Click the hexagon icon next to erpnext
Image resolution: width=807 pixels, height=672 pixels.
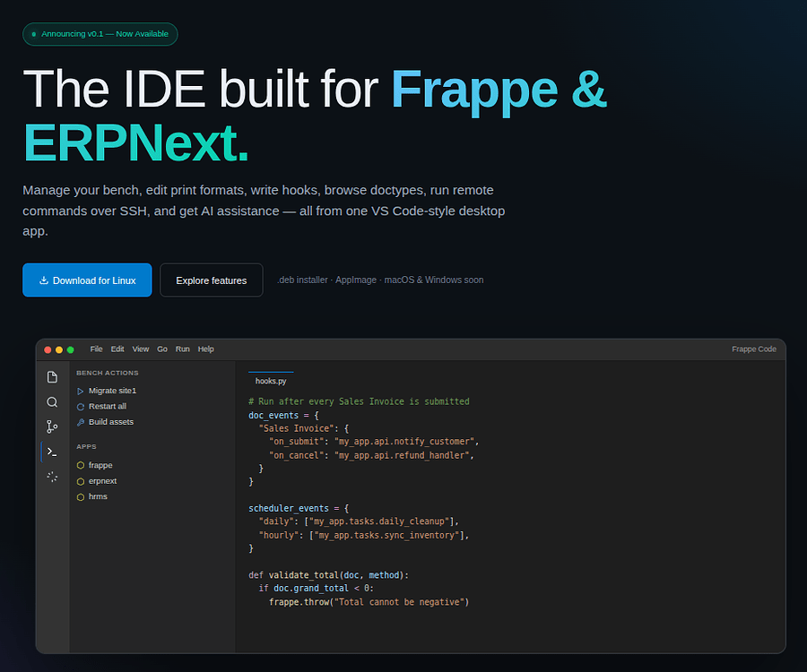tap(81, 481)
